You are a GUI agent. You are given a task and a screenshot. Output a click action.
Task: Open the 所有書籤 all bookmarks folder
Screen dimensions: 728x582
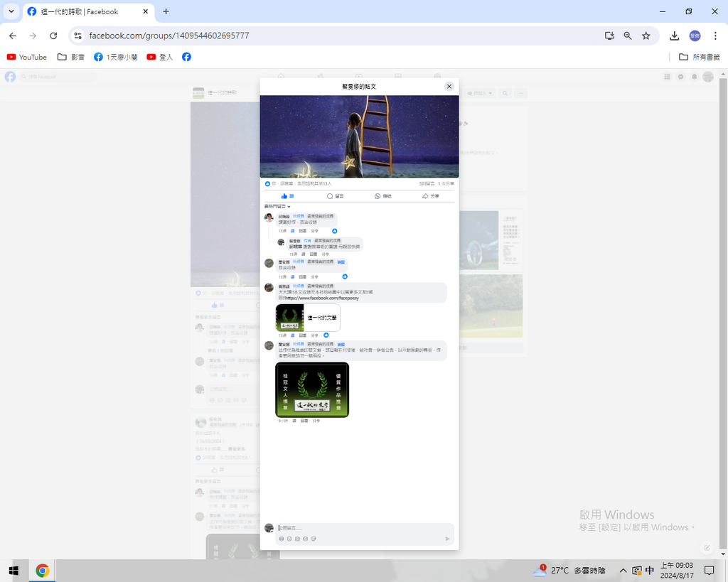pos(699,57)
